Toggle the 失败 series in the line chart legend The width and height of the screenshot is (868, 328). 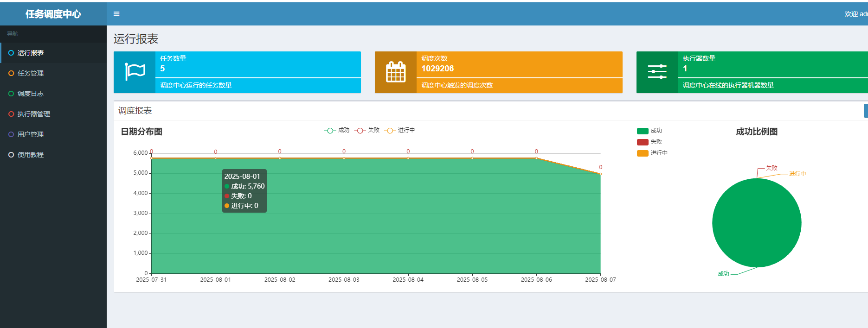point(367,130)
